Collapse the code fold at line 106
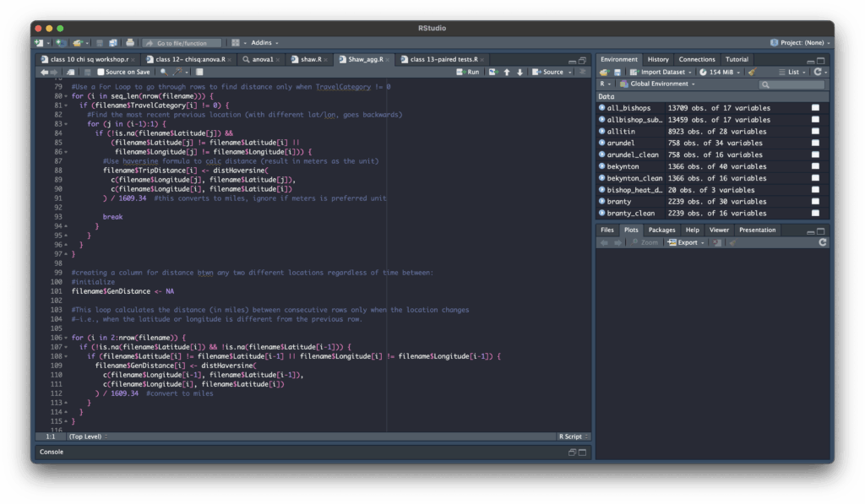This screenshot has width=865, height=504. 66,338
